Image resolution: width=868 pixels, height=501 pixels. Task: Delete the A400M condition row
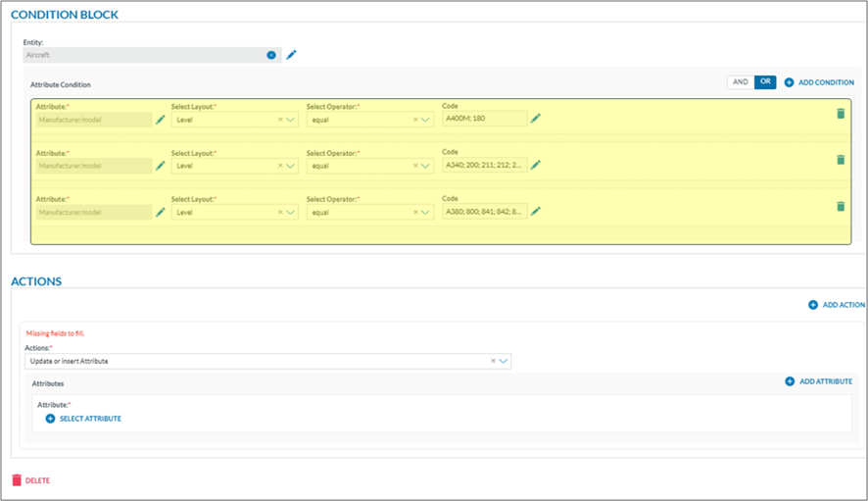pos(840,114)
